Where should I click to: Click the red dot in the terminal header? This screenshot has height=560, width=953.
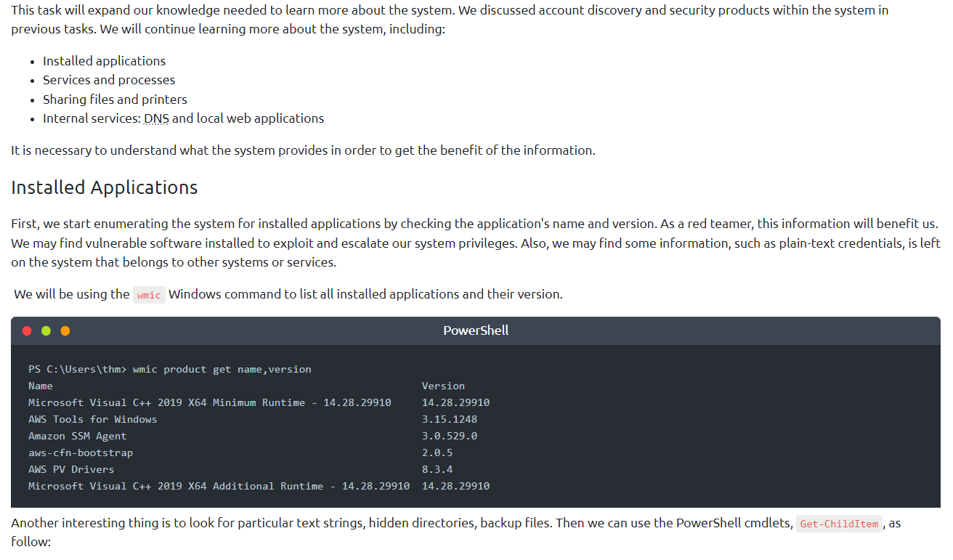pyautogui.click(x=27, y=330)
